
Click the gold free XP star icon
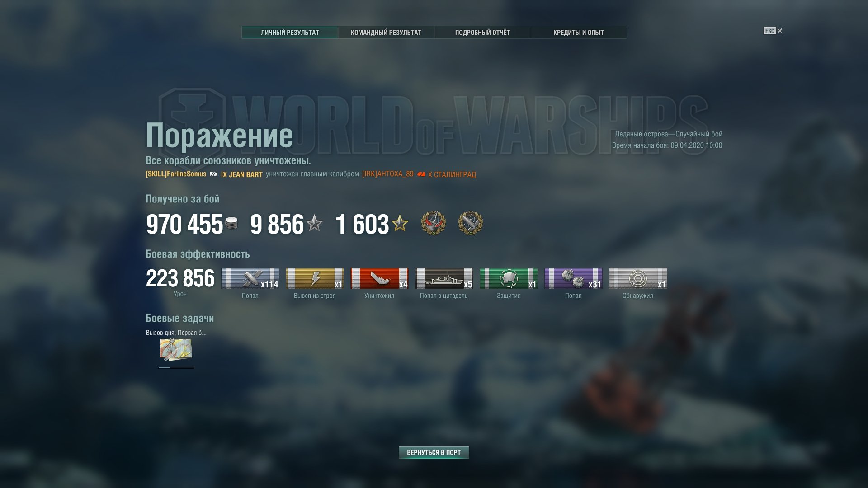(x=400, y=223)
